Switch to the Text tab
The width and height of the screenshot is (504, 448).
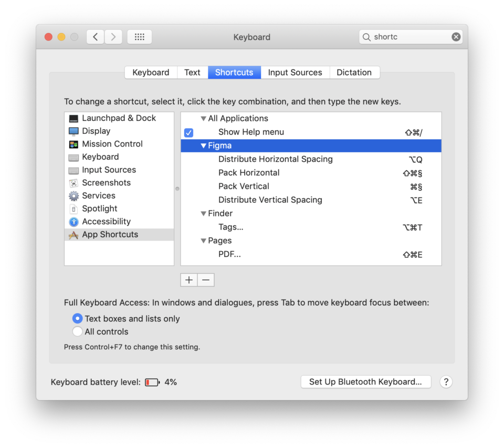192,72
